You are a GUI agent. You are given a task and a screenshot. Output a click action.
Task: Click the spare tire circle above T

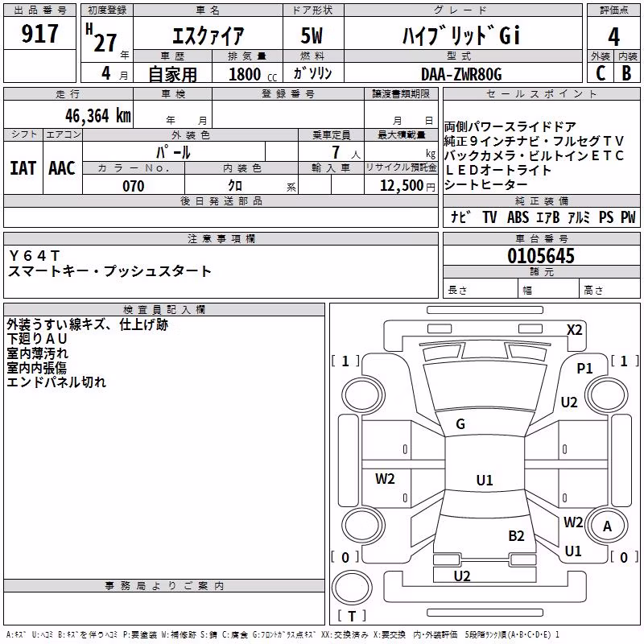(x=352, y=588)
